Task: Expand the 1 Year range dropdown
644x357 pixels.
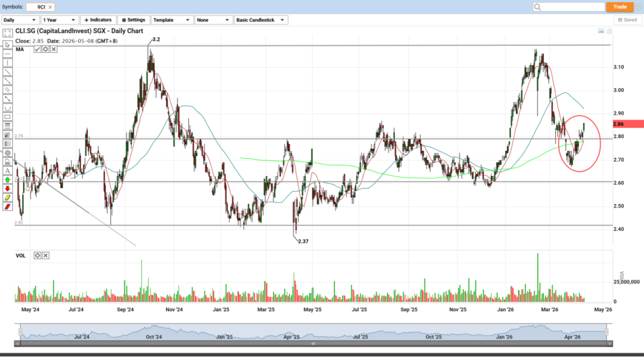Action: pos(59,20)
